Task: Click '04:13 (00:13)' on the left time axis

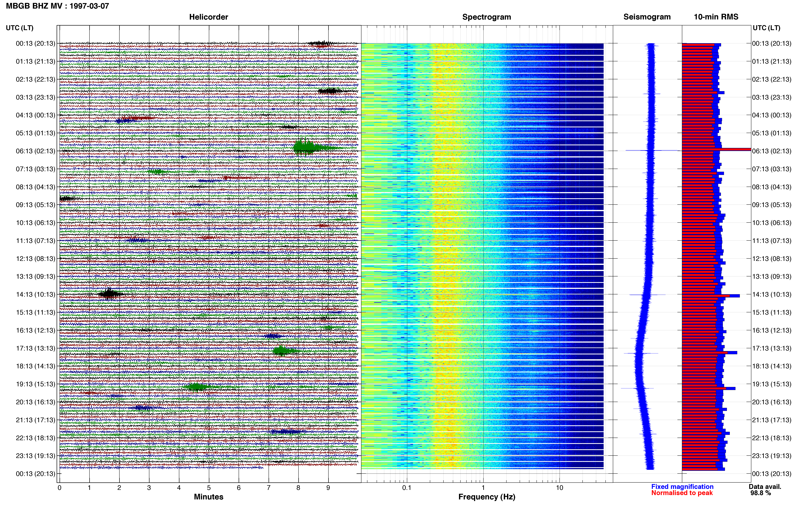Action: [x=36, y=115]
